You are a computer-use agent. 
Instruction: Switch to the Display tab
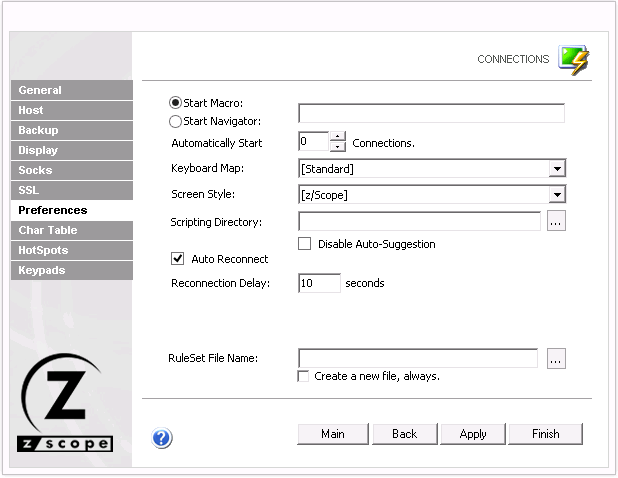tap(72, 151)
